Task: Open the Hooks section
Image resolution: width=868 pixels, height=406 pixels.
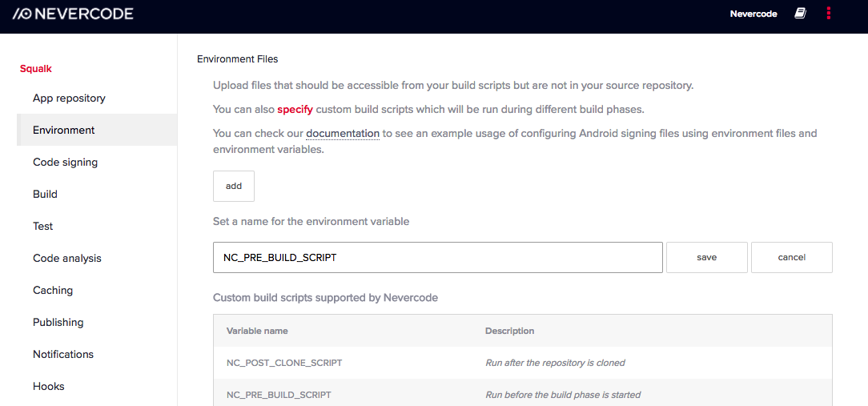Action: 49,386
